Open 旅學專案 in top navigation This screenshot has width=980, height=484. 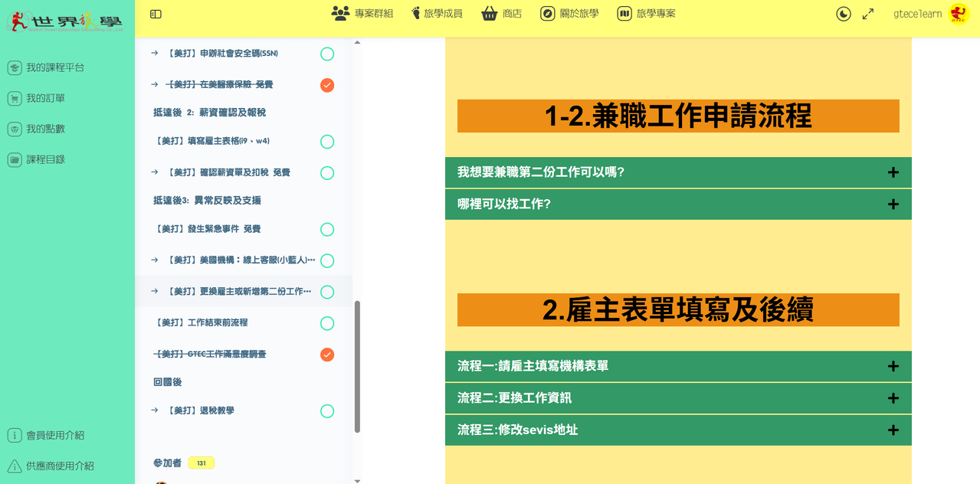tap(647, 13)
